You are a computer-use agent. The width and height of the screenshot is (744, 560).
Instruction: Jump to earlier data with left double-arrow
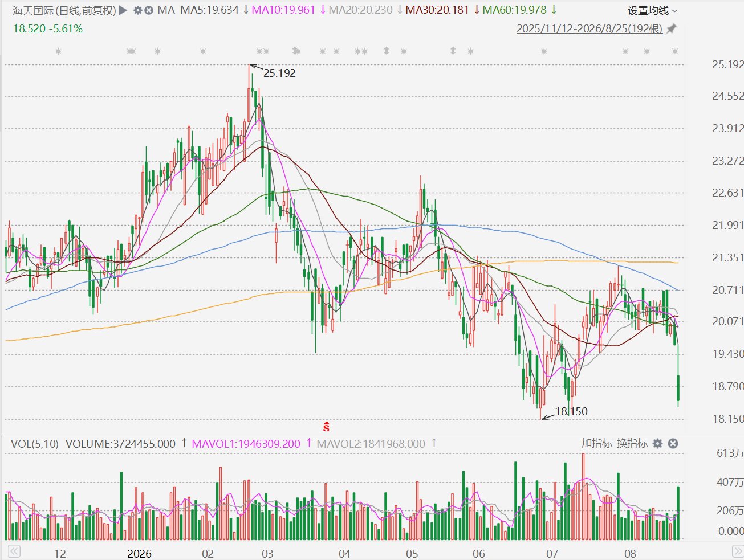(14, 551)
